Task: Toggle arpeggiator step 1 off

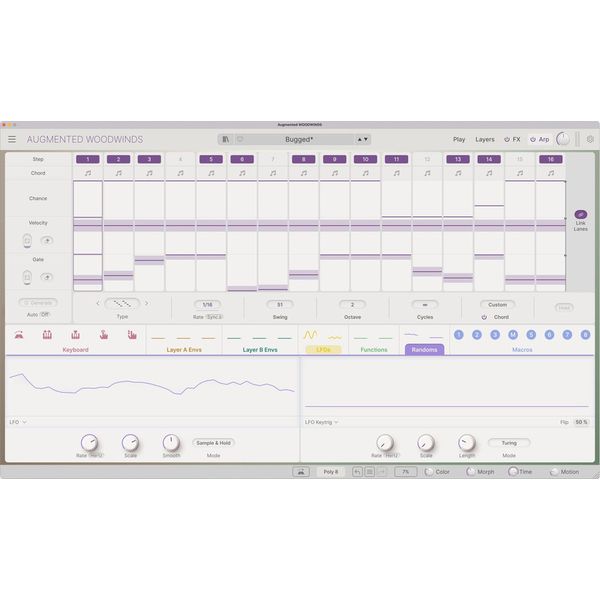Action: [x=88, y=159]
